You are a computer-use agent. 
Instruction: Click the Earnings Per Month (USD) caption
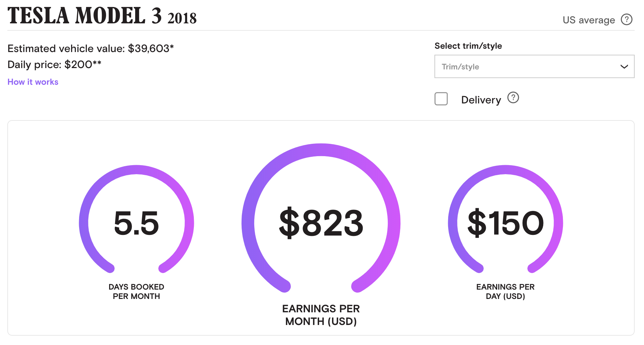[321, 315]
